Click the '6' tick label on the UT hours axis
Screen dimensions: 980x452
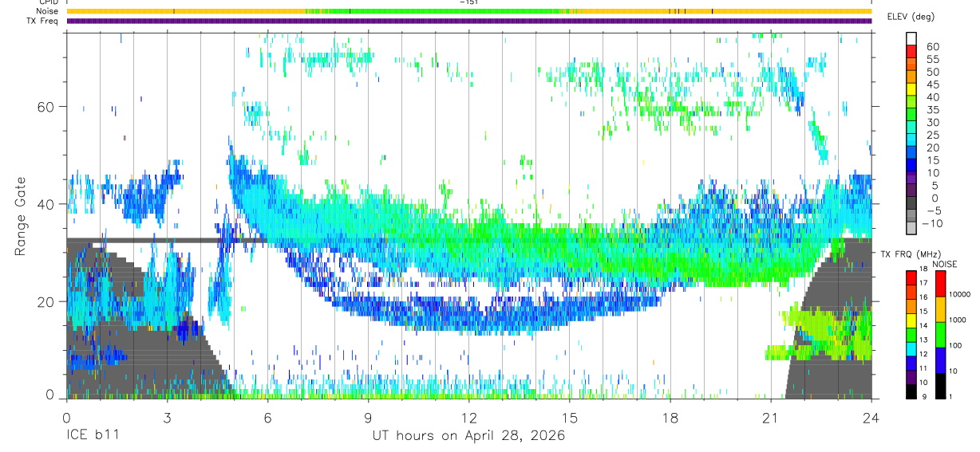point(267,417)
